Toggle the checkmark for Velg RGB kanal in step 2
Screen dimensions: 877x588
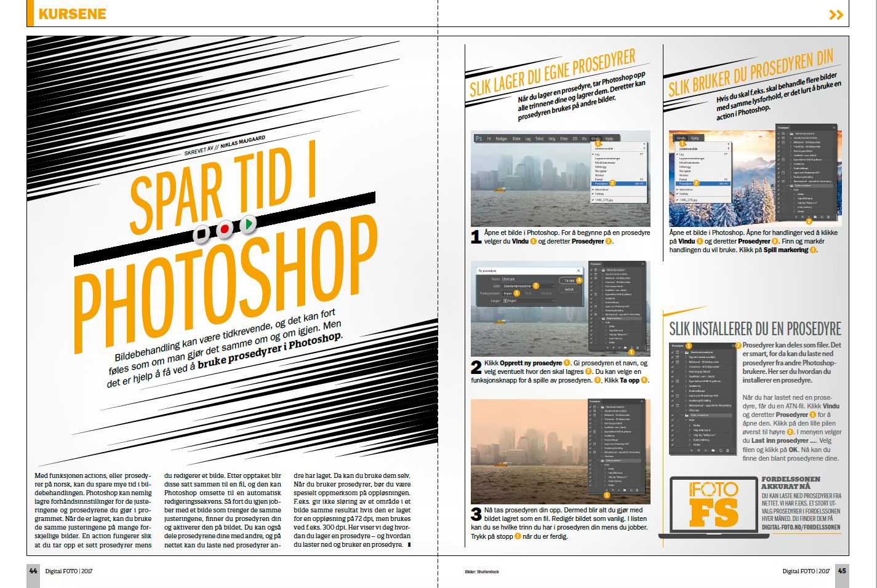[x=592, y=330]
